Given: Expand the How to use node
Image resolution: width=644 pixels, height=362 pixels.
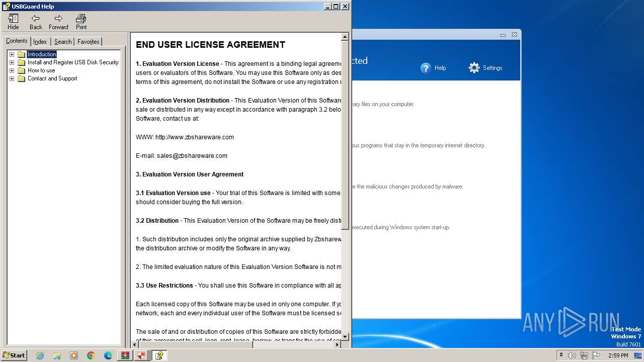Looking at the screenshot, I should [12, 70].
